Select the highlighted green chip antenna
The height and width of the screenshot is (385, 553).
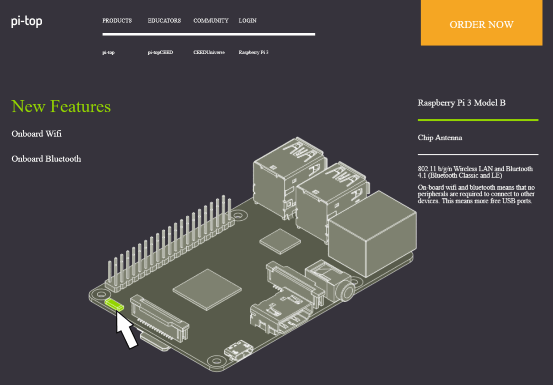[x=115, y=305]
